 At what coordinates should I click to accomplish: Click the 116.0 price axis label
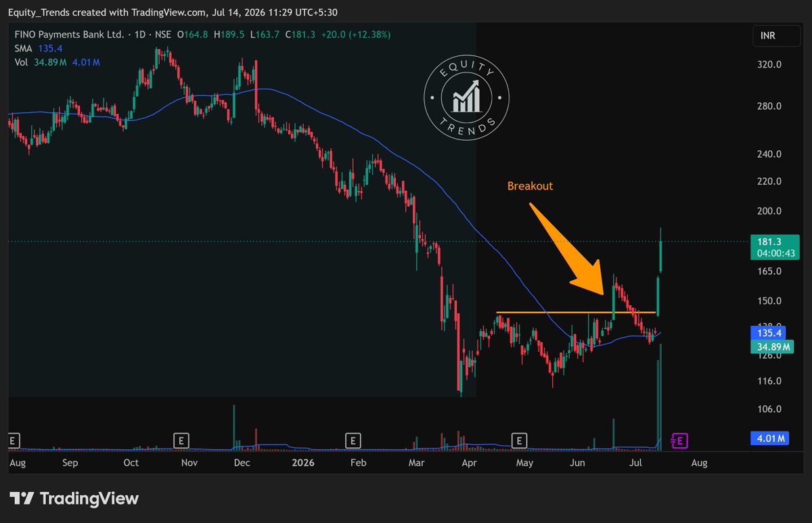click(x=770, y=381)
